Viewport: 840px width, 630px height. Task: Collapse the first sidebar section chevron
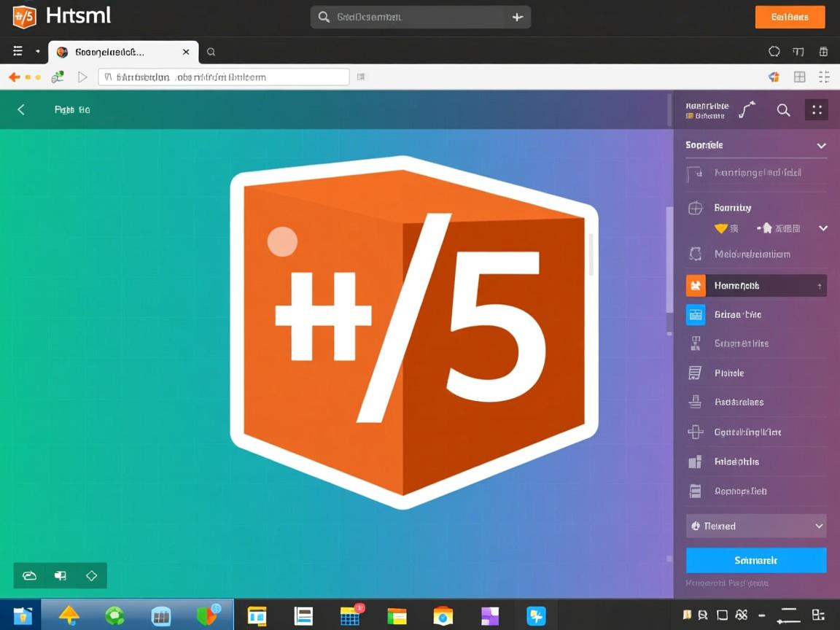coord(821,145)
